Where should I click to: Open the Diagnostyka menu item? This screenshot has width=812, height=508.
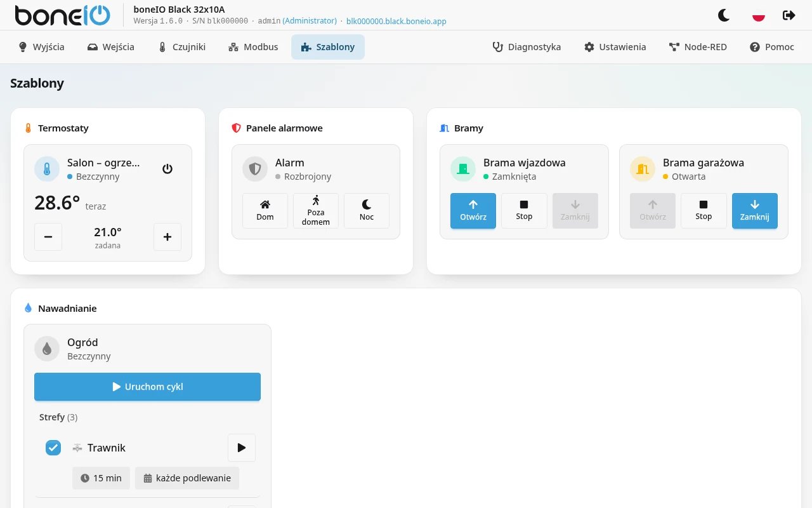click(x=527, y=47)
